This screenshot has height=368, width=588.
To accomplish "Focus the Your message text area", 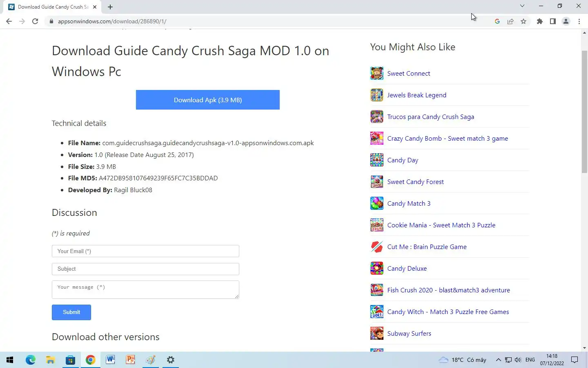I will pyautogui.click(x=145, y=289).
